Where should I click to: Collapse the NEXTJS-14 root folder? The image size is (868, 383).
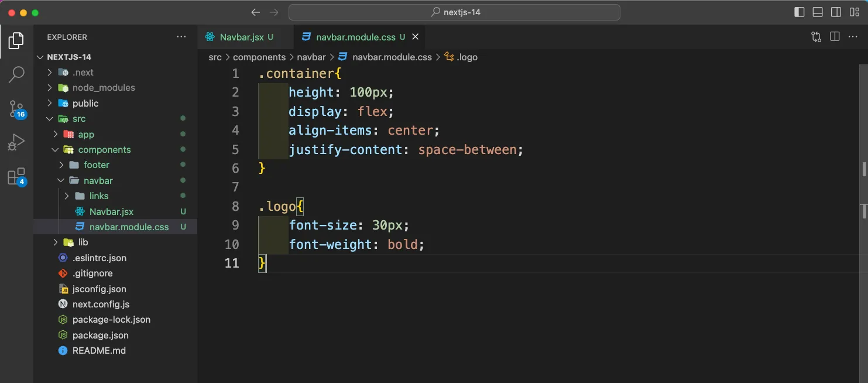click(115, 57)
